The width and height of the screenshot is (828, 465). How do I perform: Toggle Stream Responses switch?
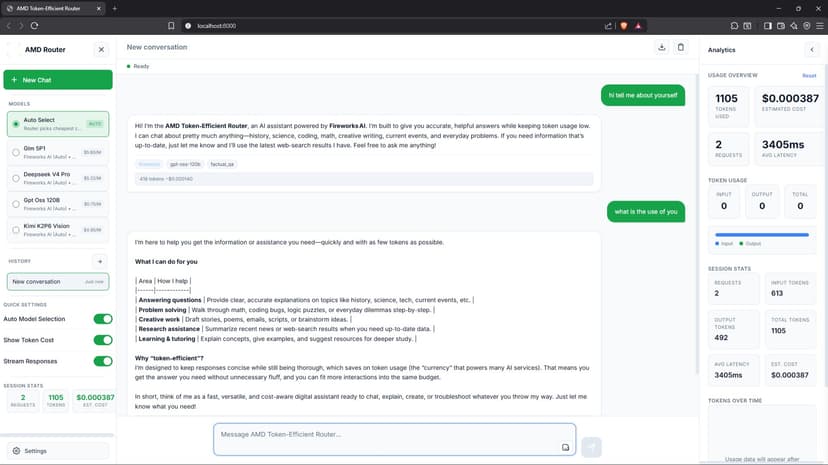(103, 361)
